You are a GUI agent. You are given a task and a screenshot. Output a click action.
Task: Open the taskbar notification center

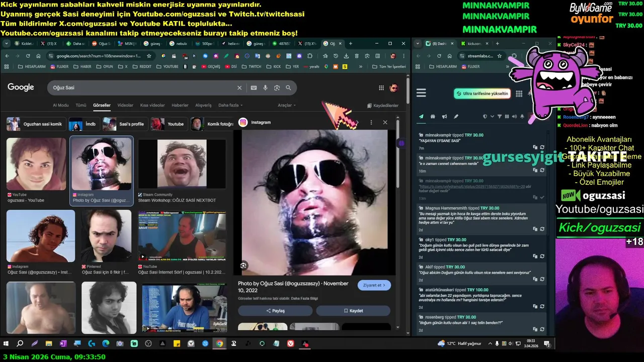coord(547,343)
